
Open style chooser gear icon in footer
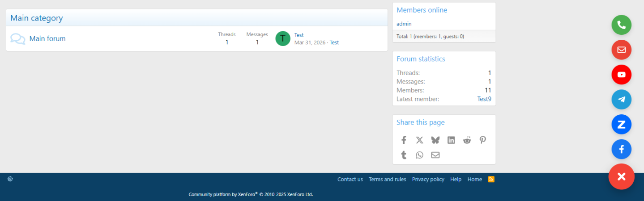click(x=10, y=179)
